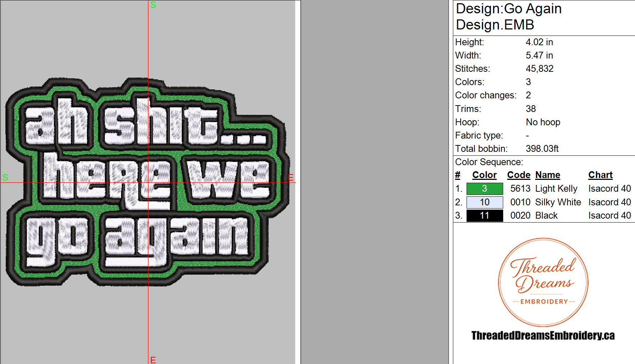Click the red E marker on right edge

pos(291,177)
